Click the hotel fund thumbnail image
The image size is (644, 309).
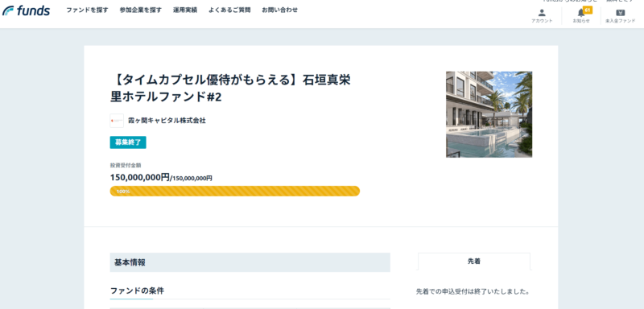point(489,114)
